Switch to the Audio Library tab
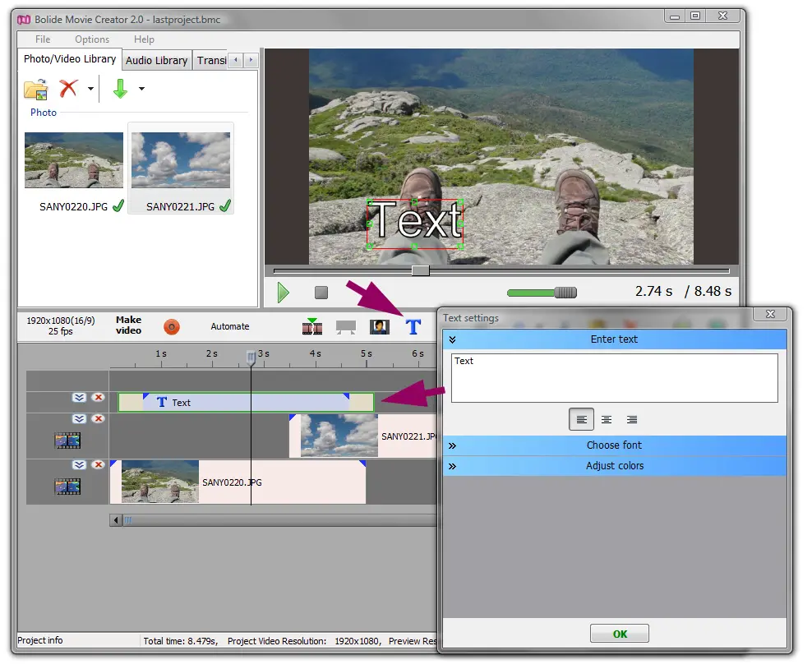Screen dimensions: 812x669 point(156,60)
